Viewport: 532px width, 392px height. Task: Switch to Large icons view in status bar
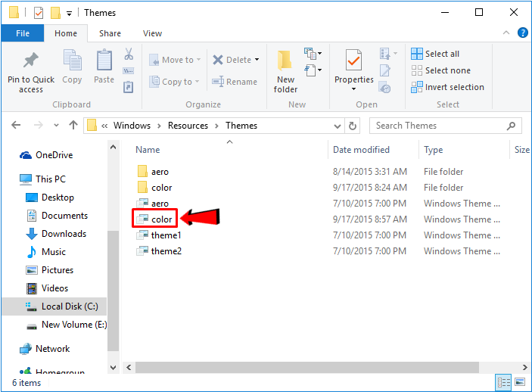pyautogui.click(x=520, y=382)
